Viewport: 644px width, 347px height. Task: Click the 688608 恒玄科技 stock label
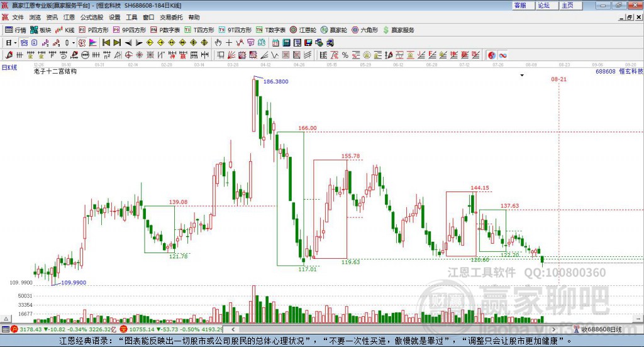[619, 72]
